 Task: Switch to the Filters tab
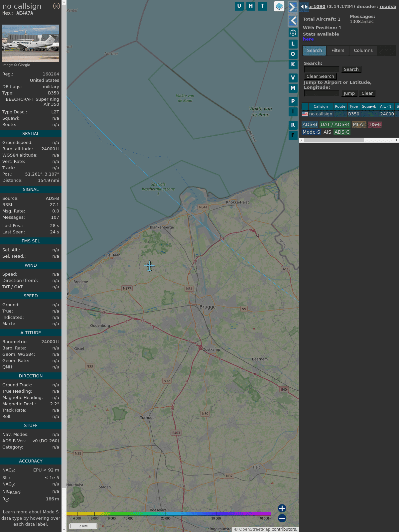pyautogui.click(x=337, y=51)
